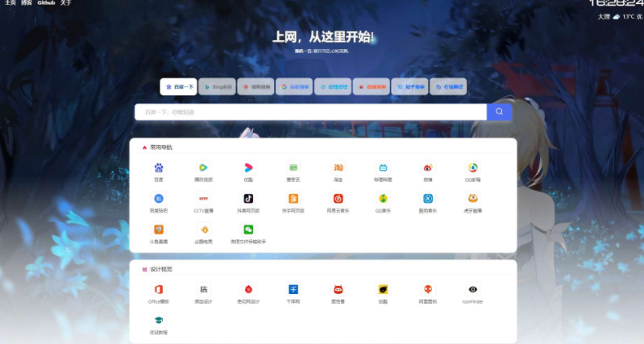Select the Google search engine tab

(294, 86)
